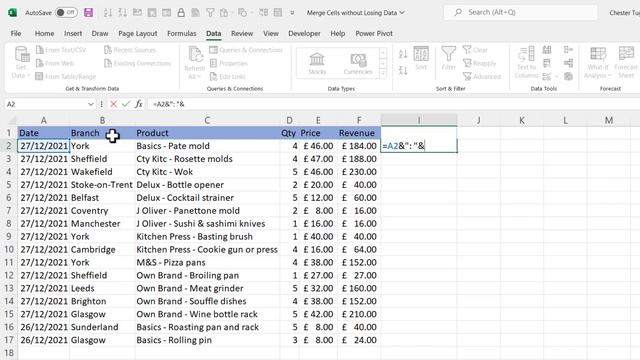Screen dimensions: 640x360
Task: Open the Power Pivot tab
Action: click(374, 33)
